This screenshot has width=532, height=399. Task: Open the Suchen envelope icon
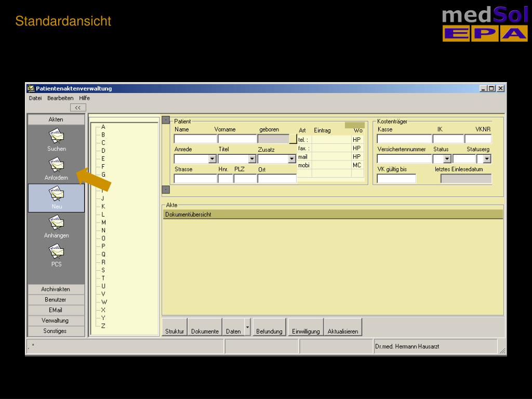click(56, 136)
